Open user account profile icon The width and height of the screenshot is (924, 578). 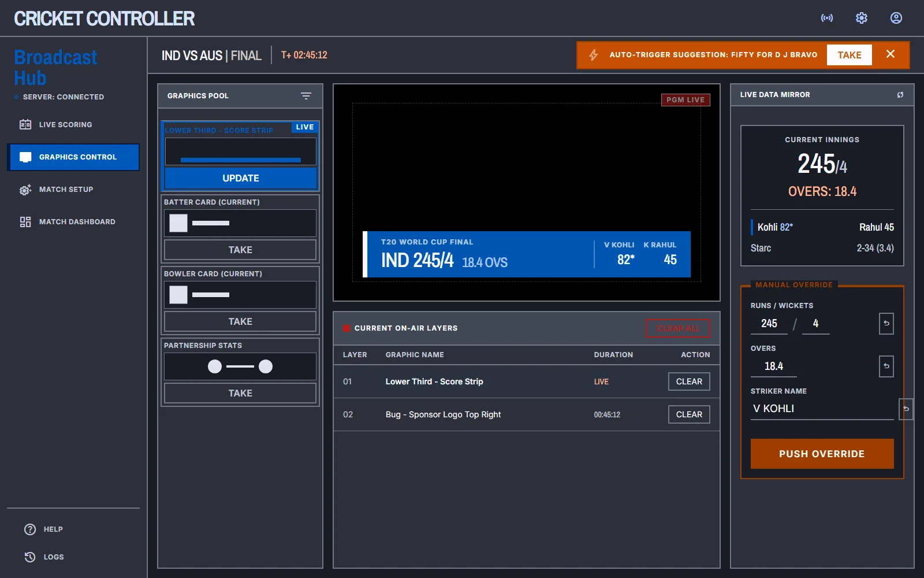[x=896, y=18]
